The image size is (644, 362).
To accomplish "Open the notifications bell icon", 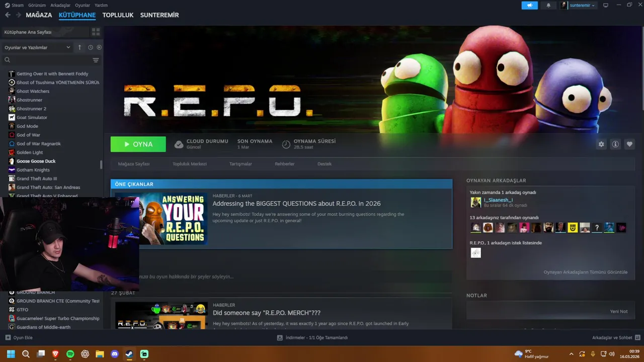I will coord(548,5).
